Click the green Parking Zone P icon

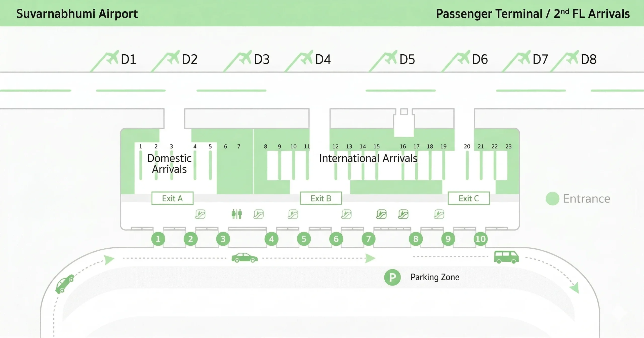392,277
